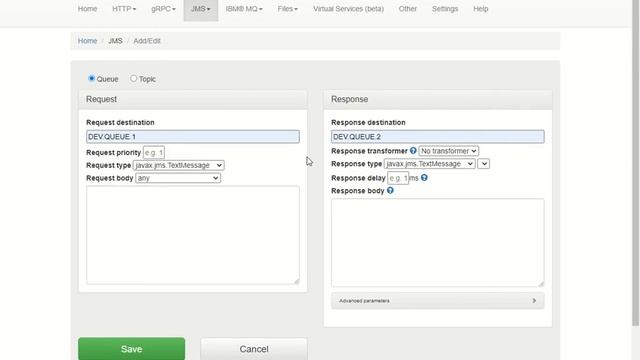Go to Home in the navbar
Image resolution: width=640 pixels, height=360 pixels.
pyautogui.click(x=87, y=9)
